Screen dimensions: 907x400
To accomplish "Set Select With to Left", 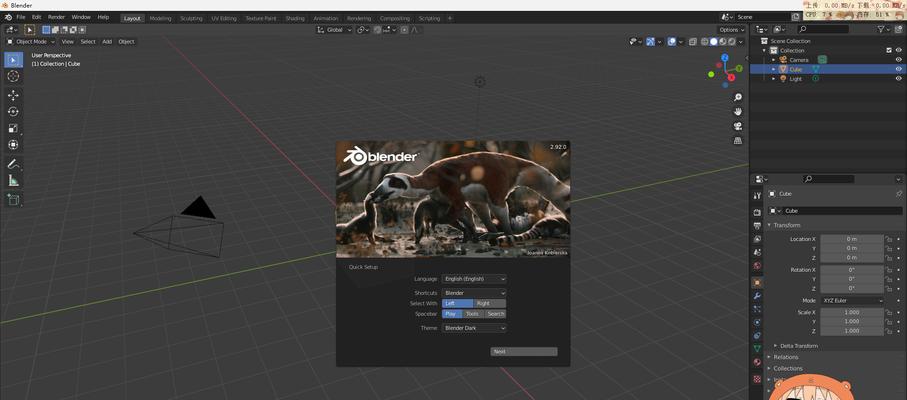I will (x=458, y=303).
